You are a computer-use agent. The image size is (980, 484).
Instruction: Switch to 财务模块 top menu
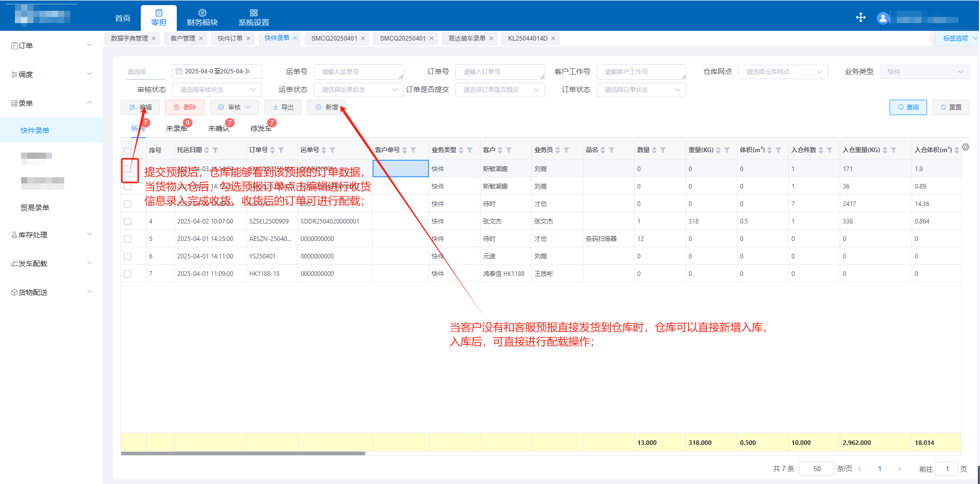[x=202, y=17]
